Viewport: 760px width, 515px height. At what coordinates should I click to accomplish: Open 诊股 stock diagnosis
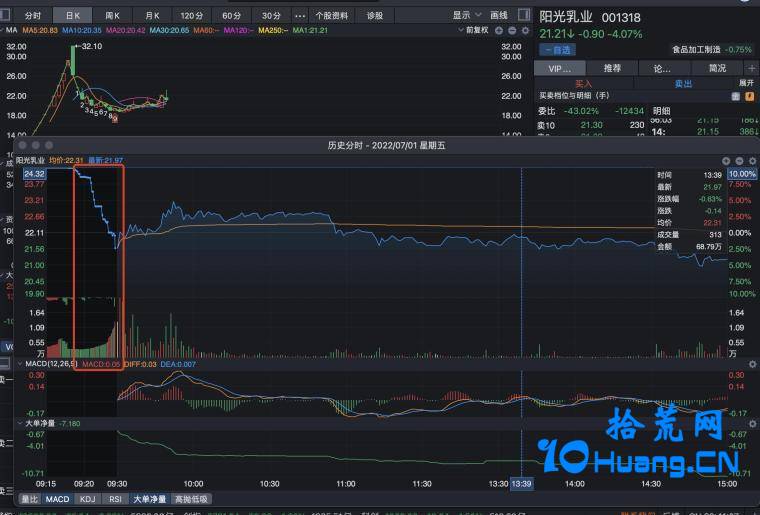tap(374, 16)
